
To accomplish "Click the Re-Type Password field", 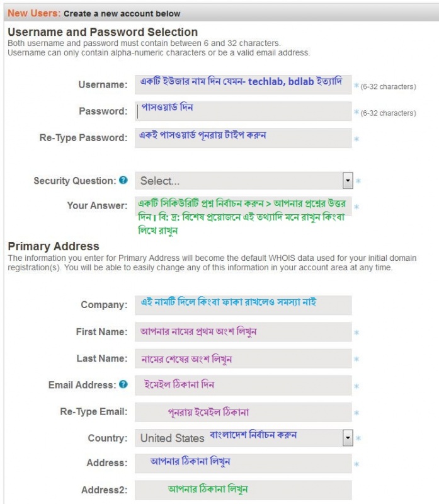I will tap(242, 138).
